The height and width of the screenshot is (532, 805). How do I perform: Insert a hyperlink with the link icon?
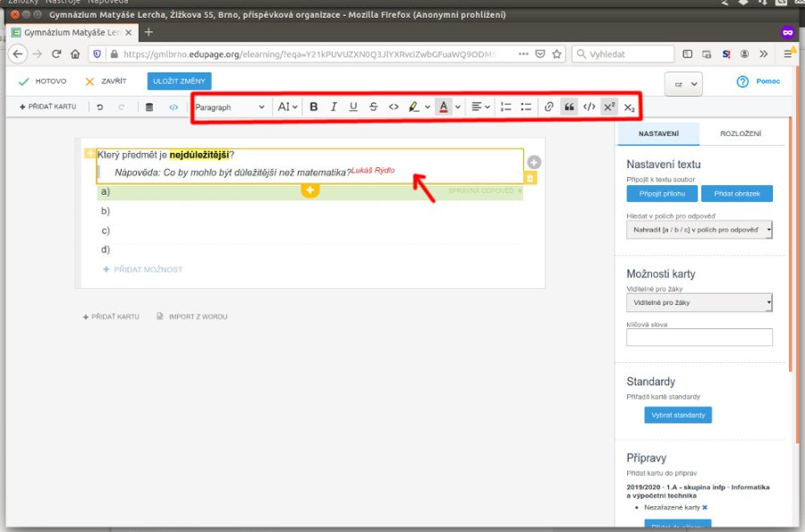click(549, 106)
